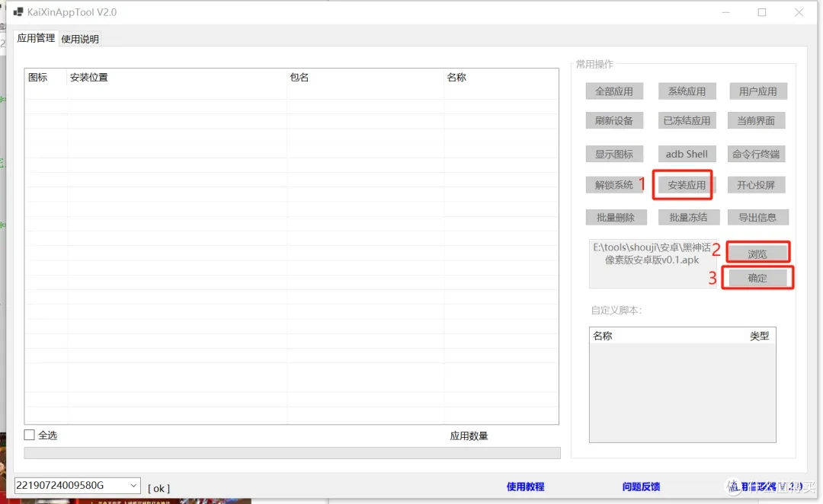Click the KaiXinAppTool window icon
Image resolution: width=823 pixels, height=504 pixels.
[x=18, y=11]
